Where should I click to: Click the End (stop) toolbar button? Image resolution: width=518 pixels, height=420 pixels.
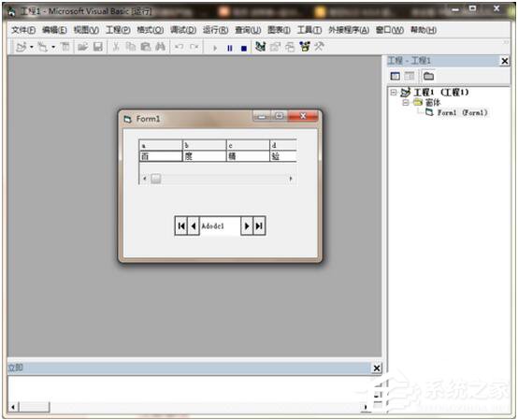244,49
